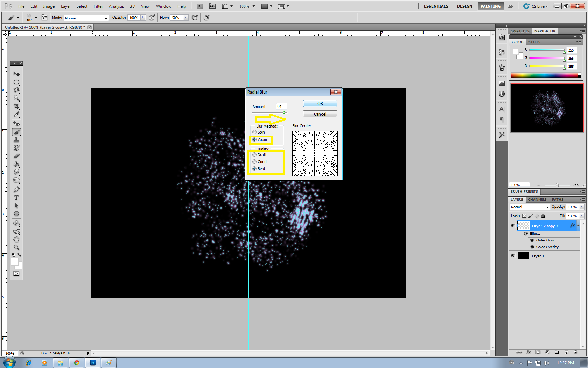
Task: Toggle Outer Glow effect visibility
Action: 532,240
